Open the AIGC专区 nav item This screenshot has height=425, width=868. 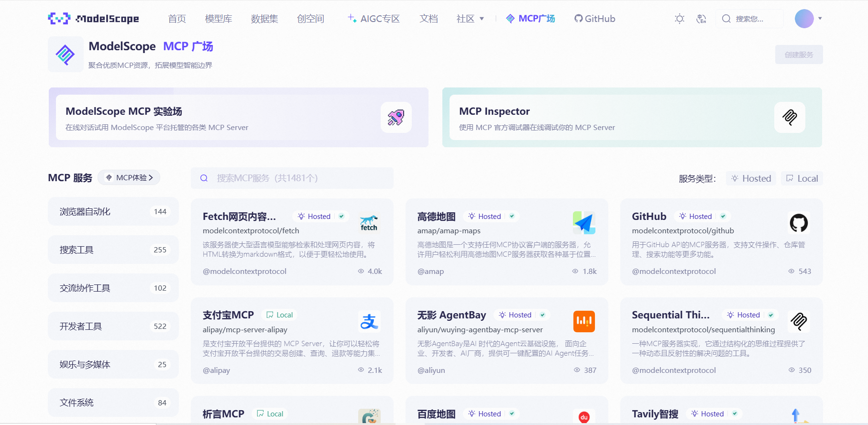pyautogui.click(x=374, y=19)
